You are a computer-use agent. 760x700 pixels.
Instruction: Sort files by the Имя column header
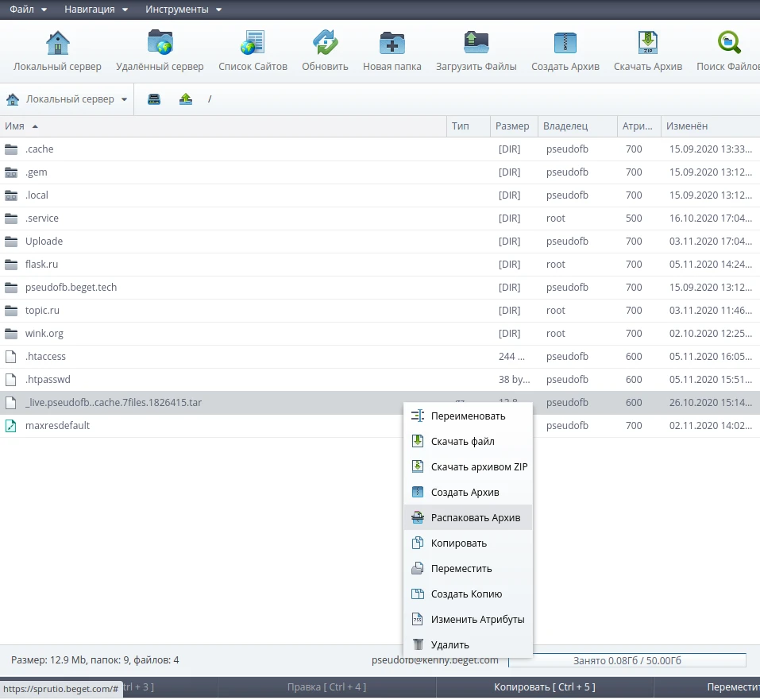click(x=15, y=126)
